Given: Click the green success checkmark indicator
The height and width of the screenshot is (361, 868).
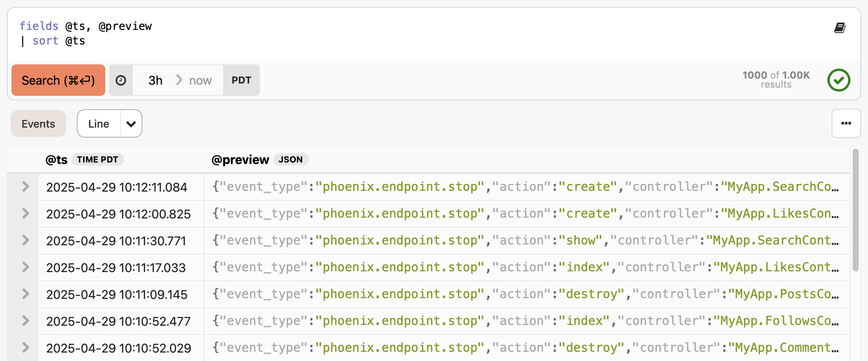Looking at the screenshot, I should [x=838, y=80].
